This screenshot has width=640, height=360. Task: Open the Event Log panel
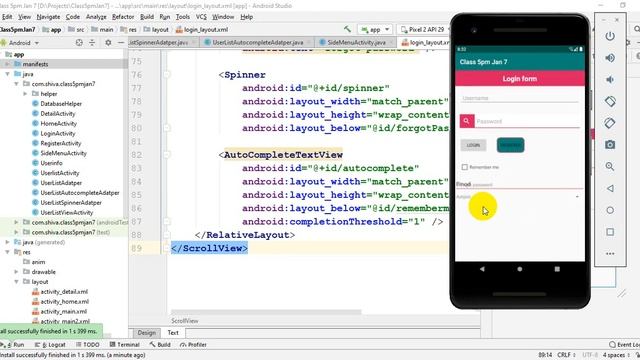tap(624, 344)
